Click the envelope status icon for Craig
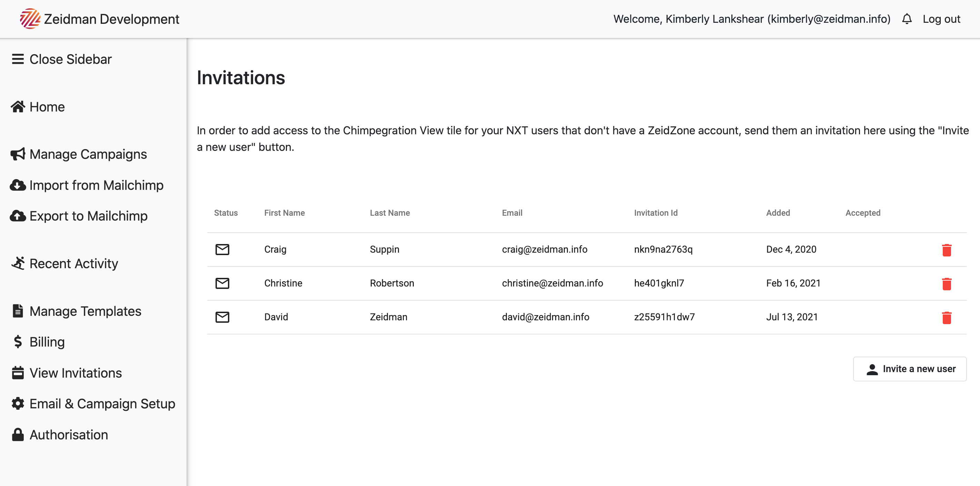Viewport: 980px width, 486px height. pos(222,250)
